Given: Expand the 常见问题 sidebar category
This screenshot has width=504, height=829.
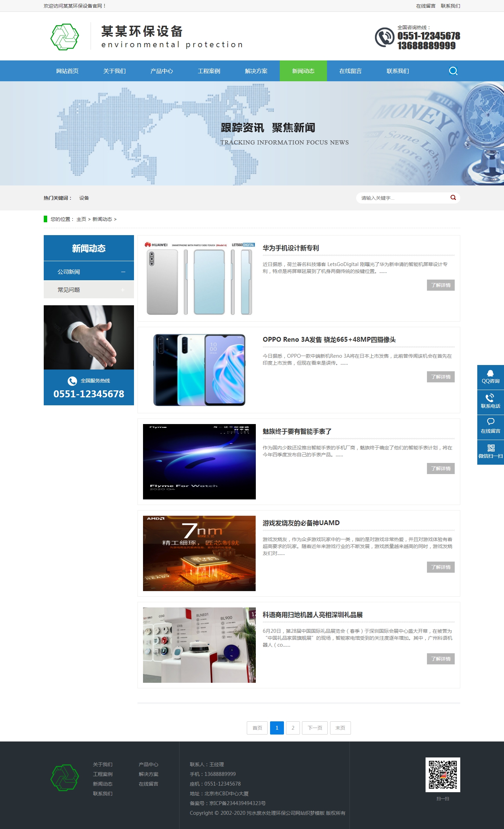Looking at the screenshot, I should click(x=123, y=290).
